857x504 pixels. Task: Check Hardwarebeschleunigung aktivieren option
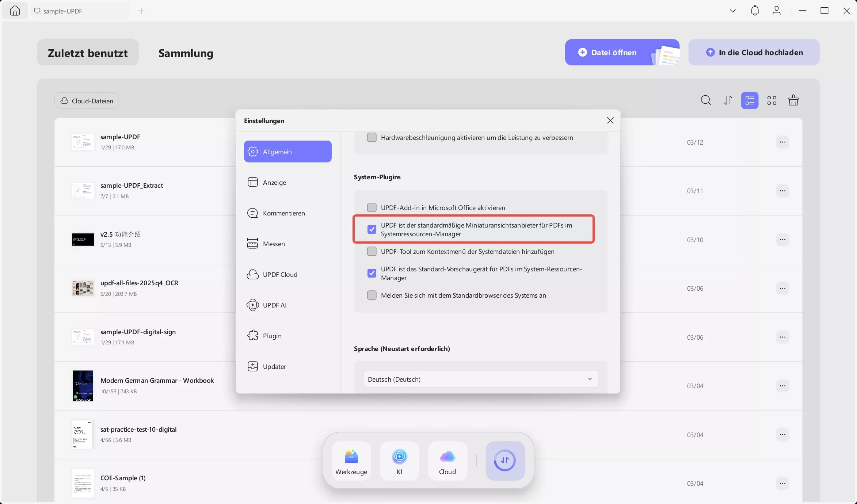[372, 137]
